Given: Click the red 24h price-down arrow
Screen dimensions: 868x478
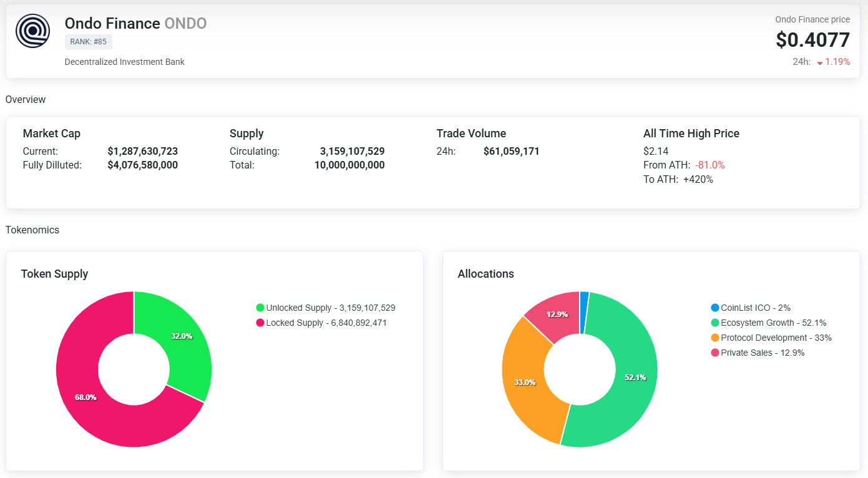Looking at the screenshot, I should (819, 63).
